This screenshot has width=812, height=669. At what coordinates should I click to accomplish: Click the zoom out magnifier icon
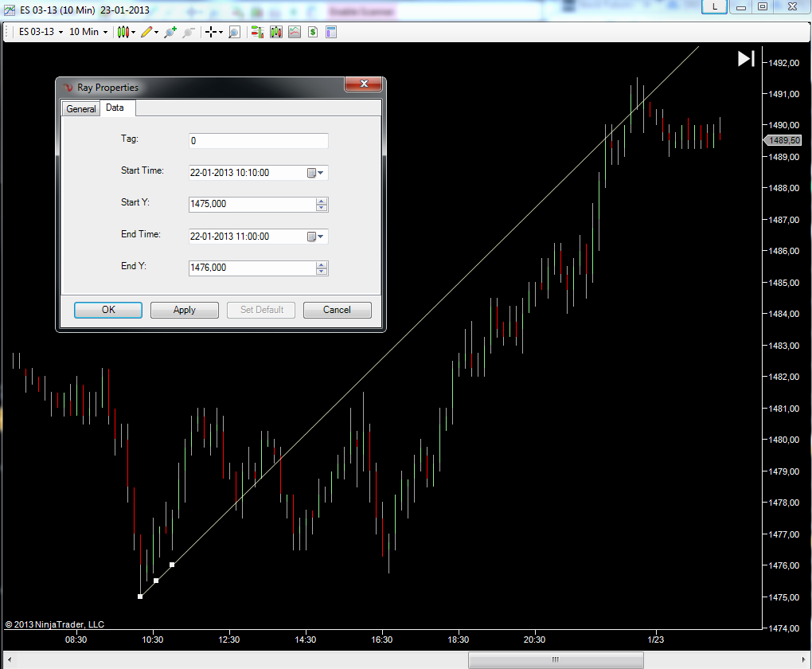tap(189, 32)
